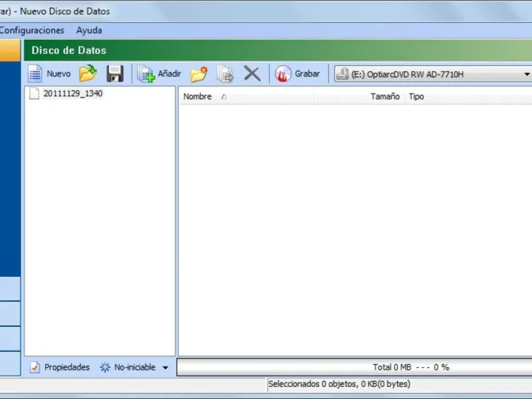
Task: Save the project with the floppy disk icon
Action: 114,74
